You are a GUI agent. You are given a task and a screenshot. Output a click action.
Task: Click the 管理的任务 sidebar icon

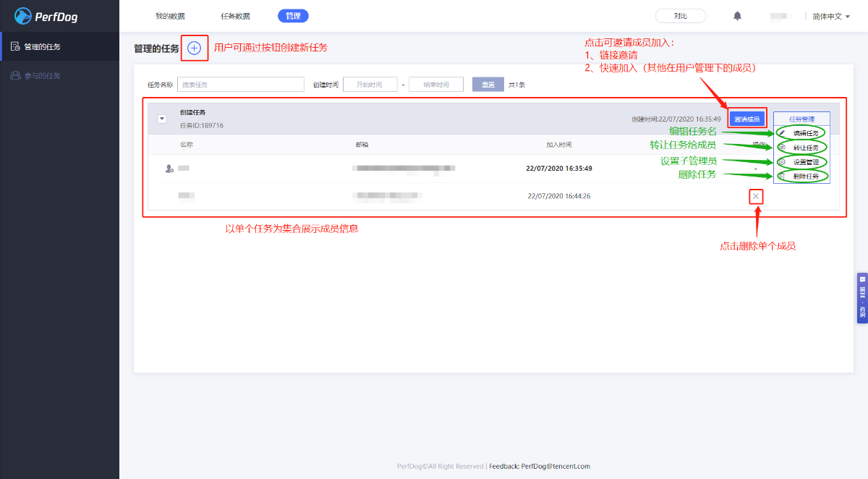[x=15, y=47]
